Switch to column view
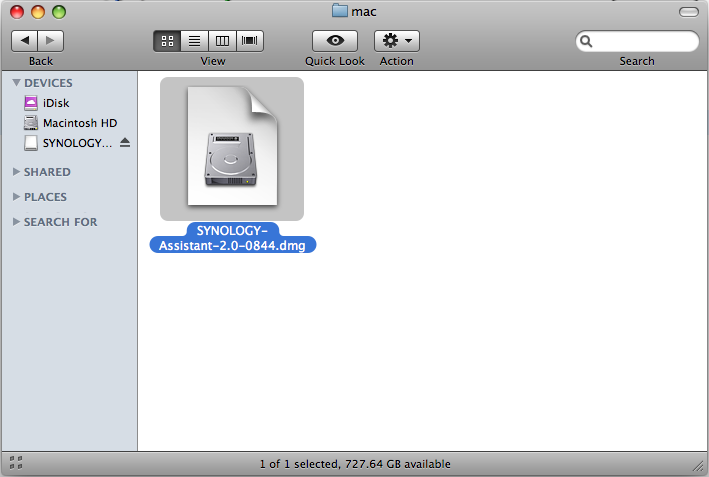Screen dimensions: 709x477 [222, 41]
